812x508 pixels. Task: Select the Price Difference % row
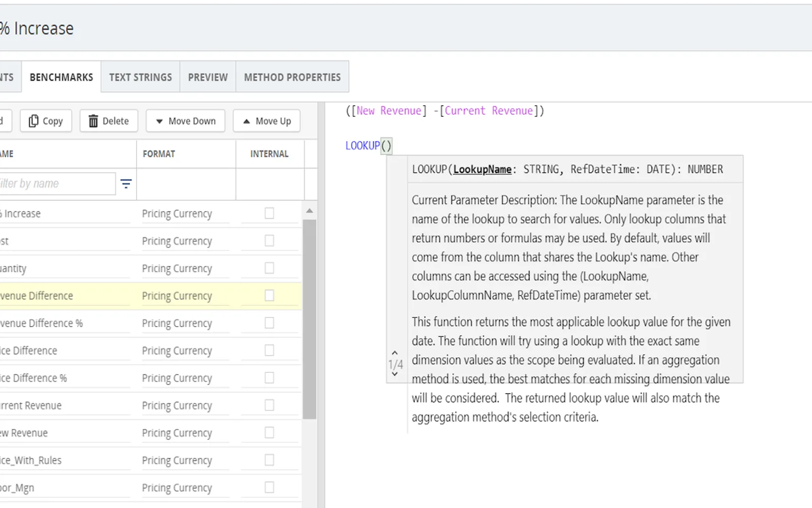(151, 378)
